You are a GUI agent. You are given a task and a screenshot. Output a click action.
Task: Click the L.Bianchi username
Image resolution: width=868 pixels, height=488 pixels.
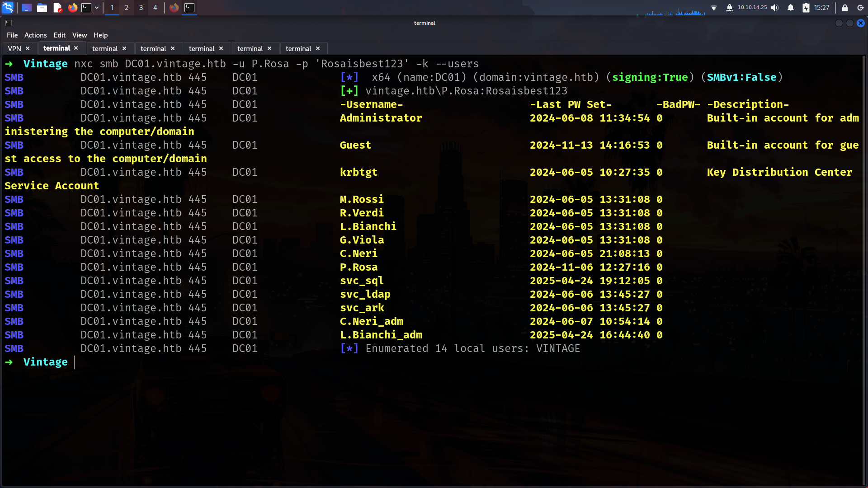pyautogui.click(x=368, y=226)
